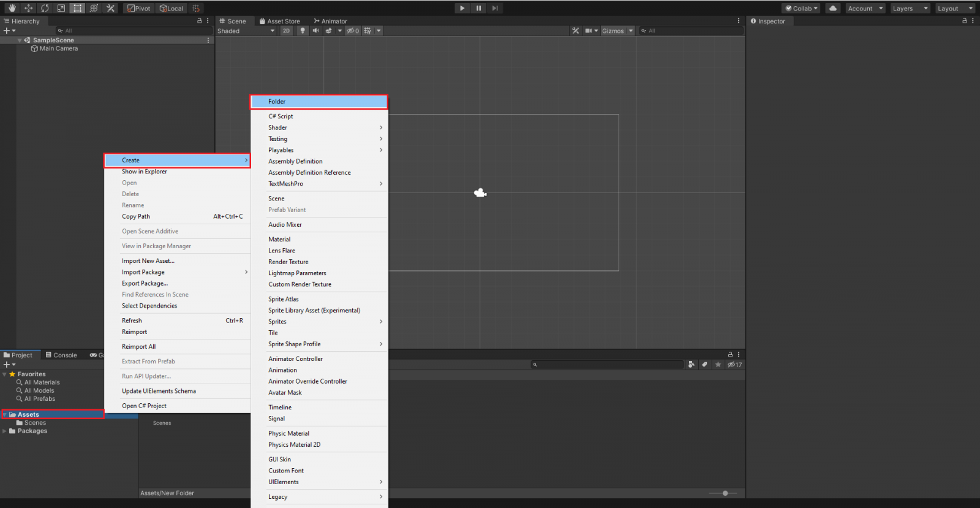Click the Pause button
Screen dimensions: 980x508
pyautogui.click(x=478, y=8)
